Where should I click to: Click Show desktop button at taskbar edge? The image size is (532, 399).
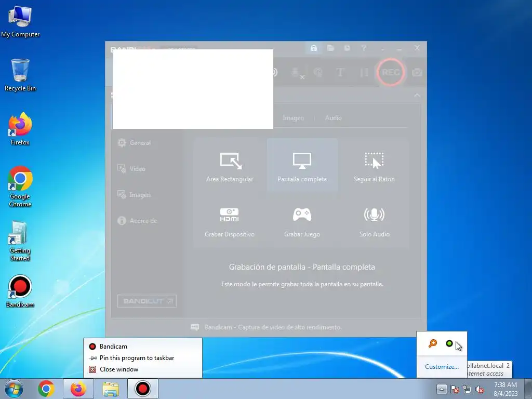(528, 389)
